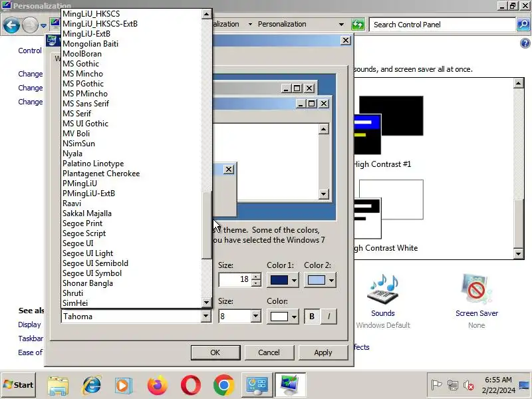The width and height of the screenshot is (532, 399).
Task: Click the Color 1 dark blue swatch
Action: click(x=279, y=280)
